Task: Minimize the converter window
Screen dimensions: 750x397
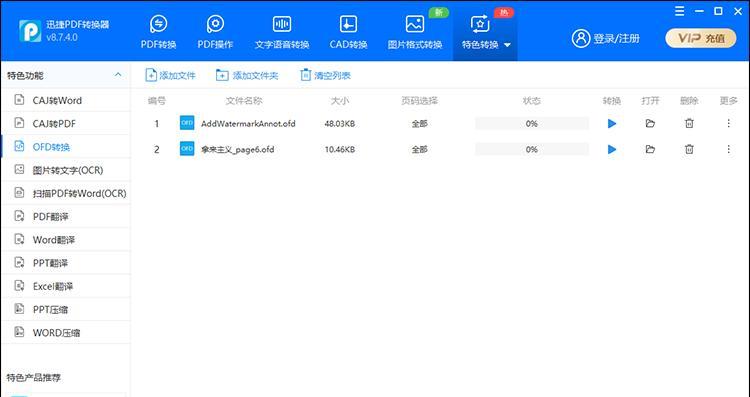Action: [x=699, y=11]
